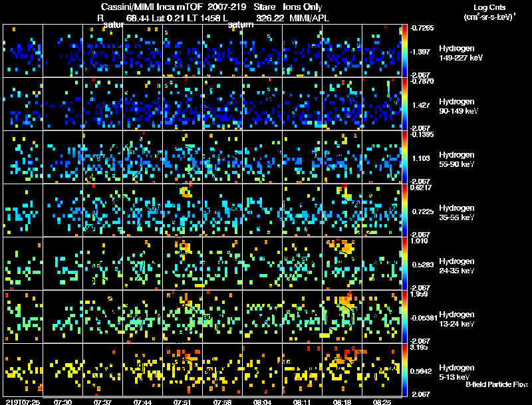Screen dimensions: 532x405
Task: Open the 5-13 keV panel at 07:51
Action: (x=182, y=370)
